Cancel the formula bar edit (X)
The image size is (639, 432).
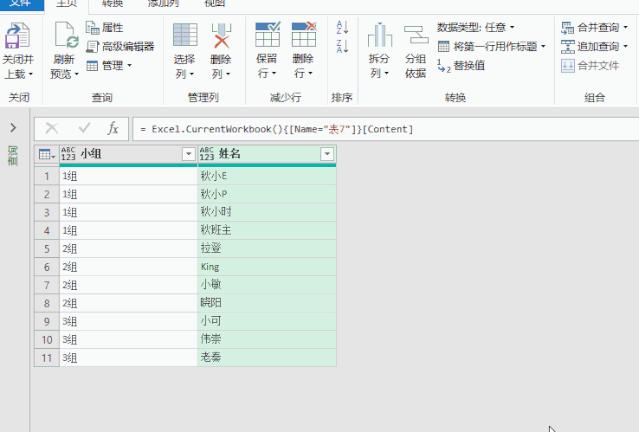point(51,129)
